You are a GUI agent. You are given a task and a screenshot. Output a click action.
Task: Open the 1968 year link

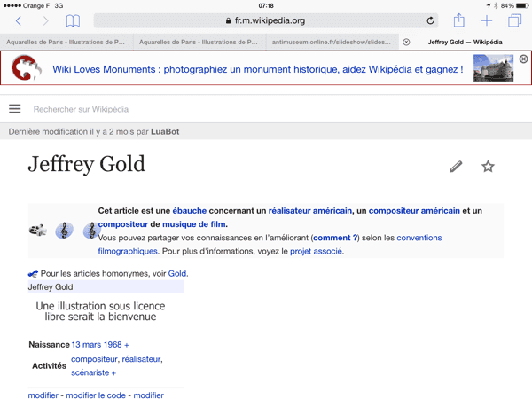113,345
